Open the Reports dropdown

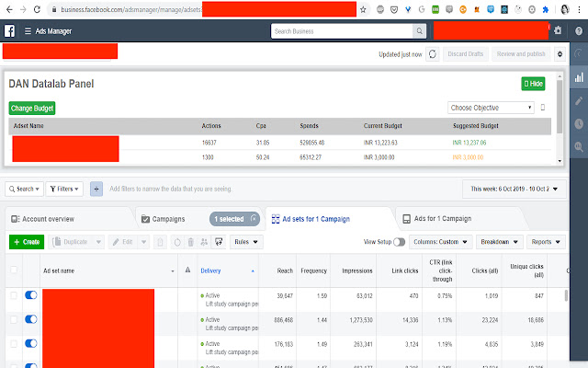click(x=546, y=242)
